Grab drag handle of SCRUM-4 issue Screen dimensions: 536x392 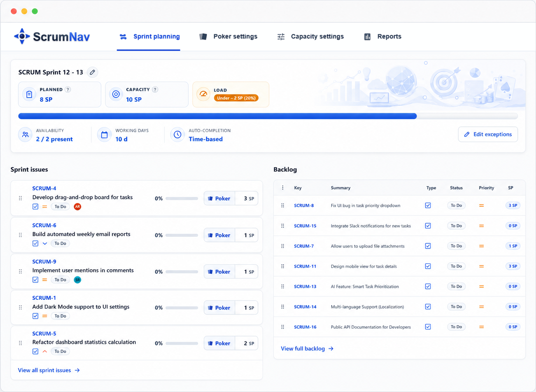pyautogui.click(x=21, y=198)
